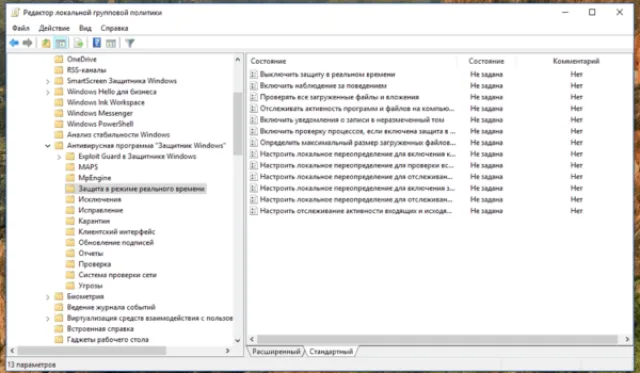Click the Export list toolbar icon
The width and height of the screenshot is (640, 373).
click(x=78, y=43)
